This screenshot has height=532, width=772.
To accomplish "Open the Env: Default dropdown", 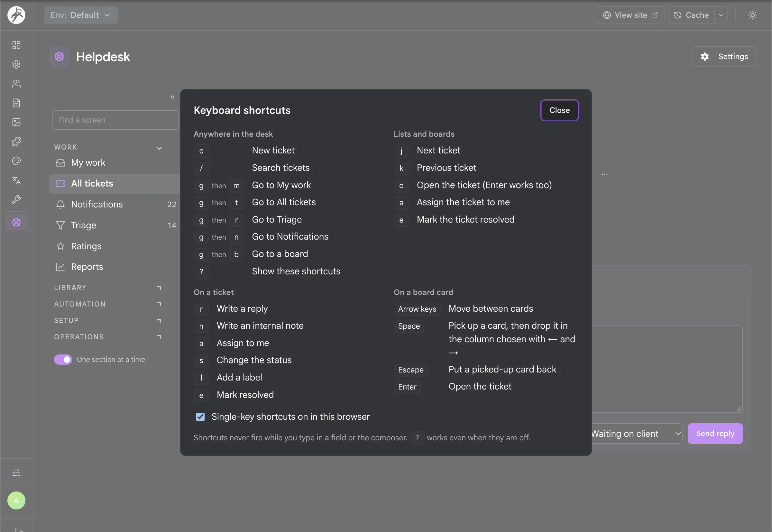I will click(x=80, y=15).
